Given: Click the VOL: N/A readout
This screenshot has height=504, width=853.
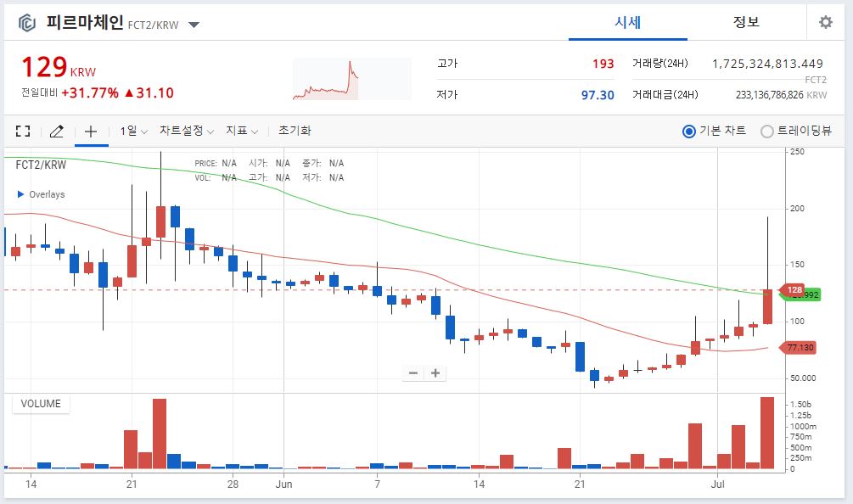Looking at the screenshot, I should (216, 178).
